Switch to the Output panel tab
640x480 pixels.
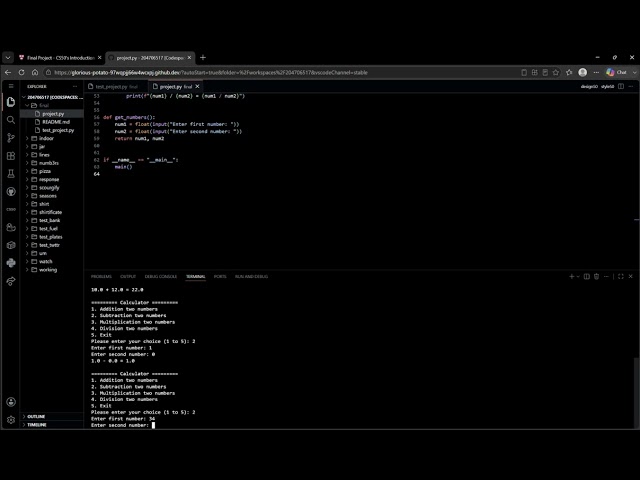[128, 276]
